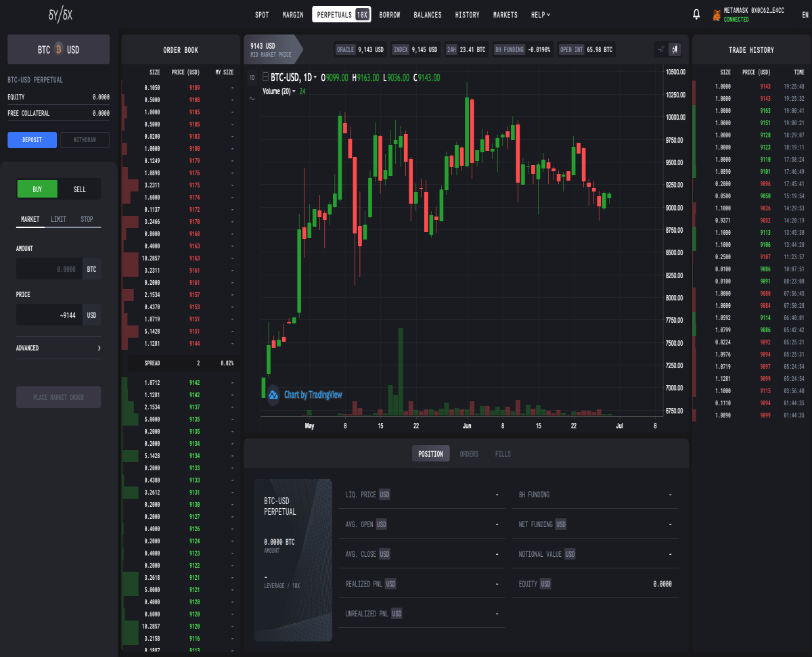
Task: Click the SPREAD row in the order book
Action: coord(181,363)
